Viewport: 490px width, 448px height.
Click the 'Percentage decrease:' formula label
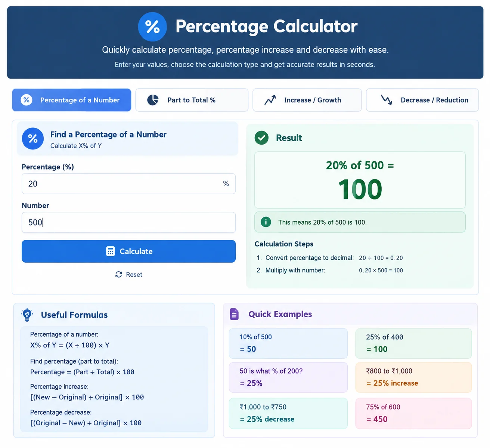click(x=61, y=413)
